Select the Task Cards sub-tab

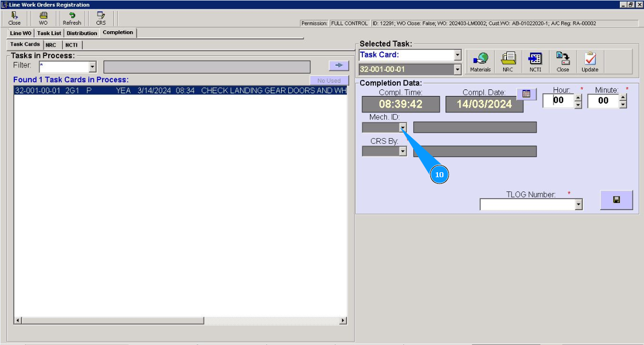25,44
